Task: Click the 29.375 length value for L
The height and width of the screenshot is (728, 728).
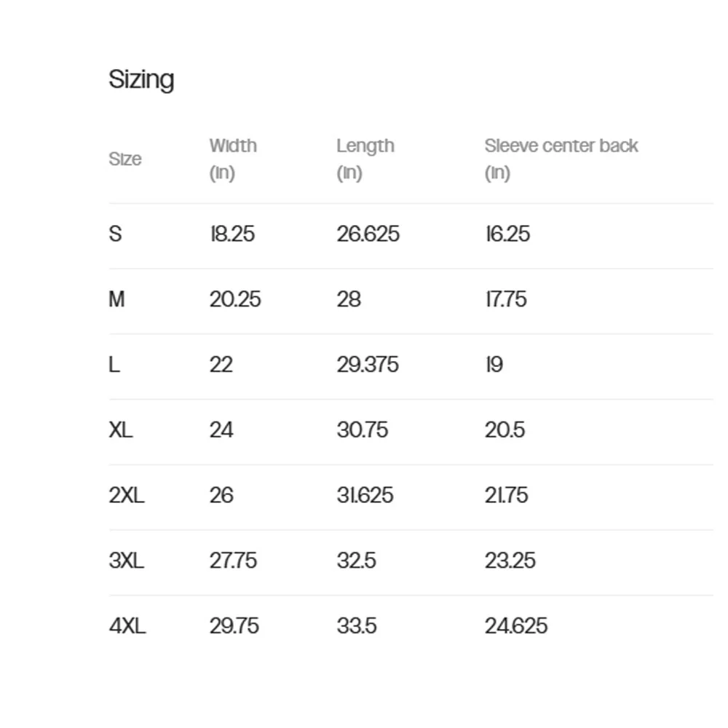Action: 367,365
